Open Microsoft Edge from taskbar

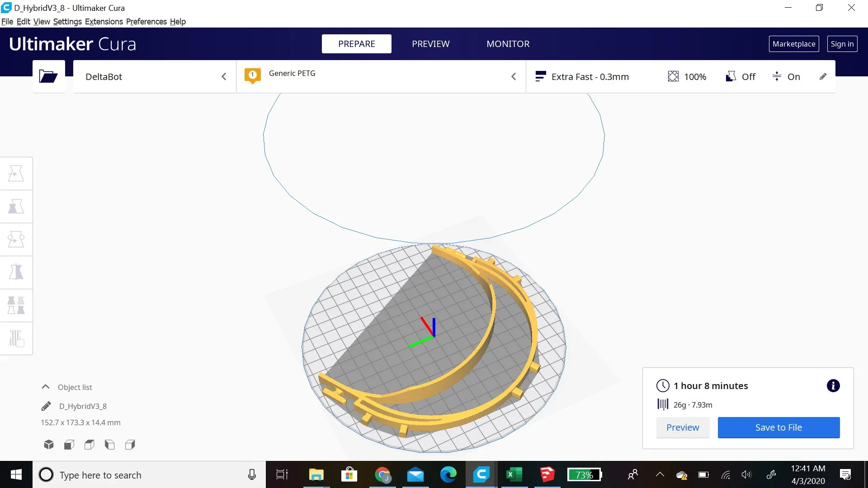click(448, 474)
